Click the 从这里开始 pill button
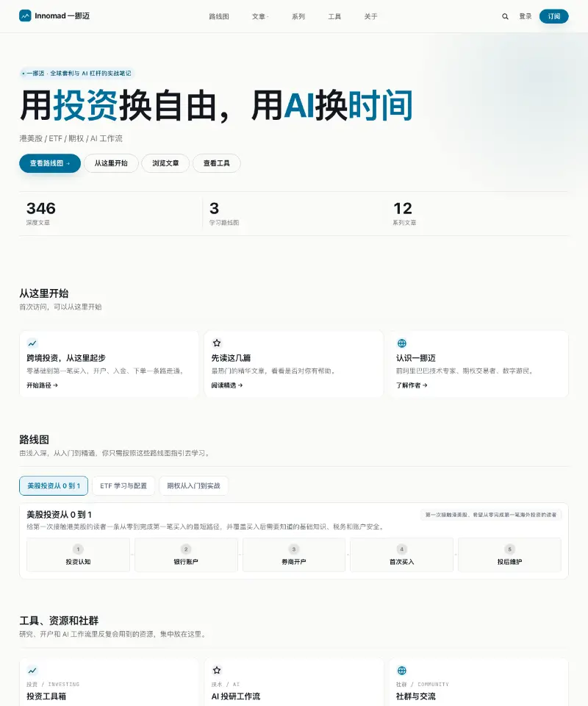This screenshot has width=588, height=706. point(111,163)
